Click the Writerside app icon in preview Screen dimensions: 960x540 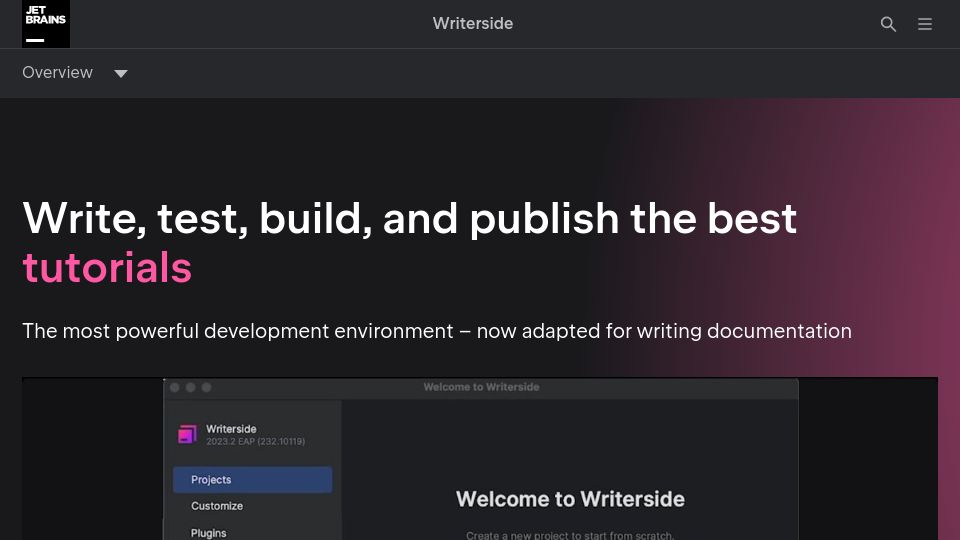187,434
